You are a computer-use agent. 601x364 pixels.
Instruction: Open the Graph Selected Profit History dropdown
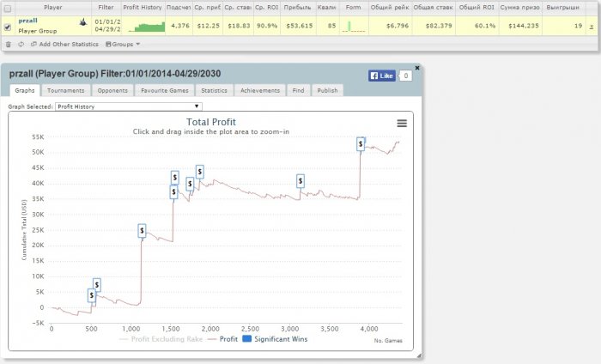coord(129,106)
